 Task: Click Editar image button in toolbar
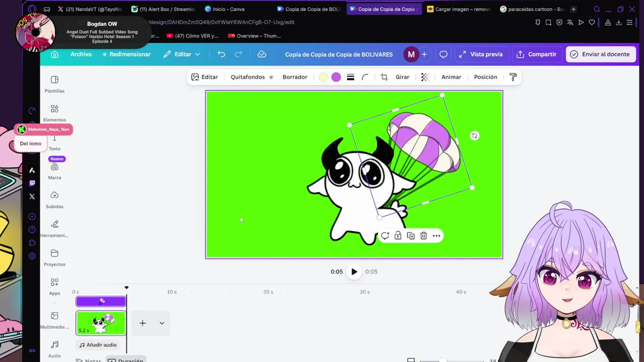pyautogui.click(x=204, y=77)
